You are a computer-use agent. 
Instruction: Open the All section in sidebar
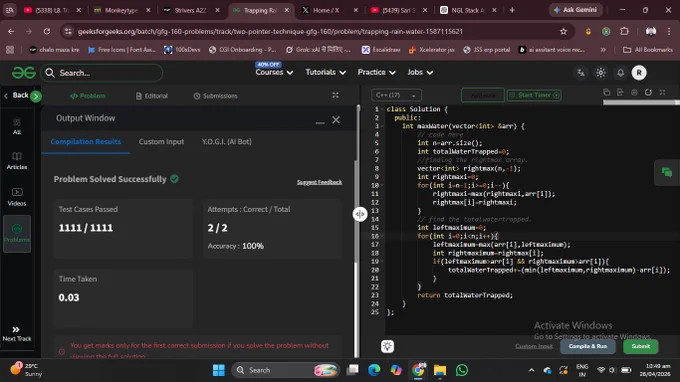(x=16, y=127)
